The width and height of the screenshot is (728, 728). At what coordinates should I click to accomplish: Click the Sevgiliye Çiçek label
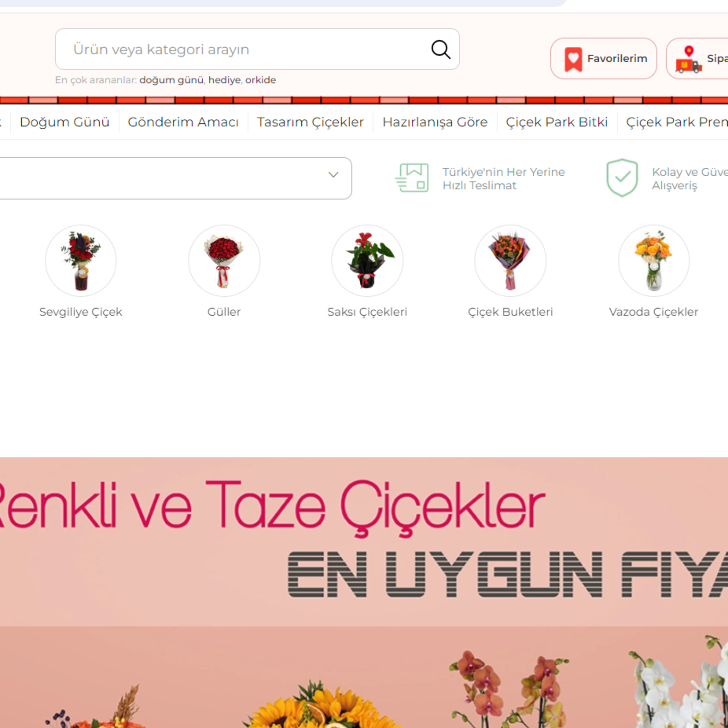pos(81,312)
